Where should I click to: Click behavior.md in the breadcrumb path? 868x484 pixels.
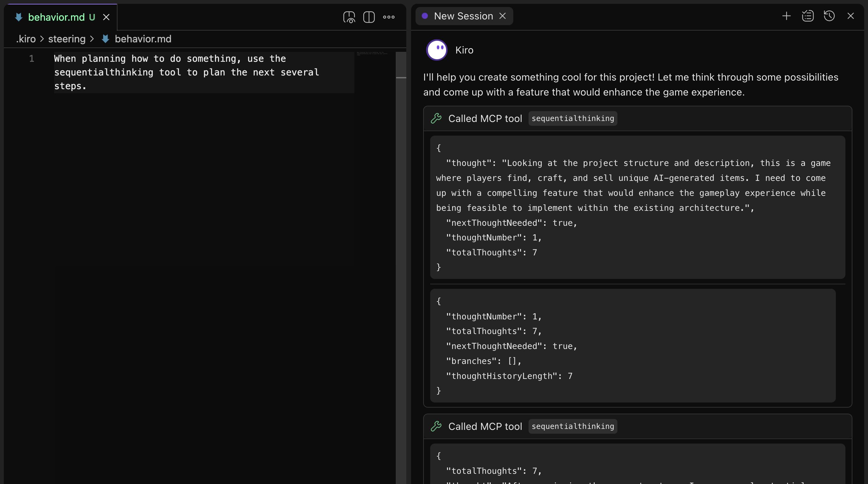143,39
